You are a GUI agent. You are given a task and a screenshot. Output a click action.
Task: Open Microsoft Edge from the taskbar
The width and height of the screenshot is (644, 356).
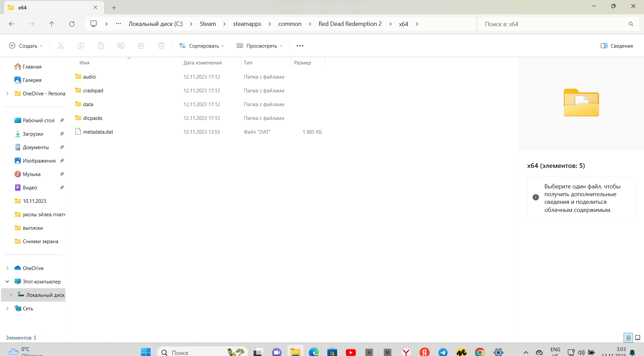pos(314,352)
